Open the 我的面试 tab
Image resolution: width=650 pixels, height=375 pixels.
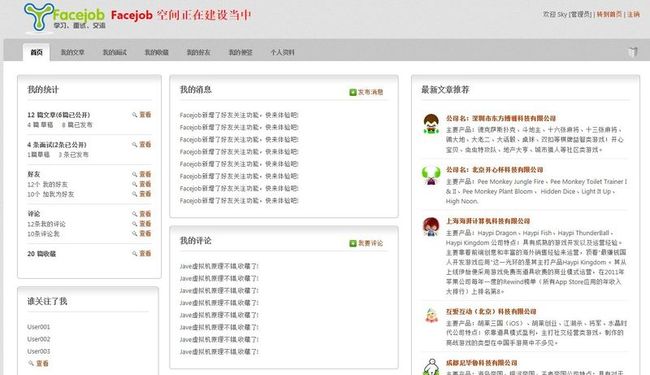coord(115,52)
